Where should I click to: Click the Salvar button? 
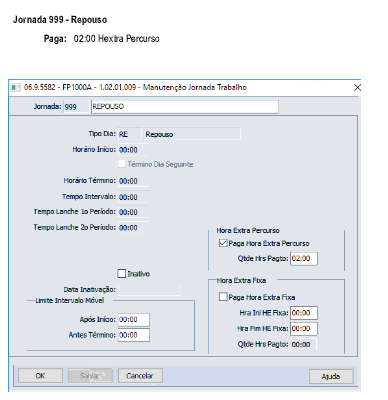point(90,376)
